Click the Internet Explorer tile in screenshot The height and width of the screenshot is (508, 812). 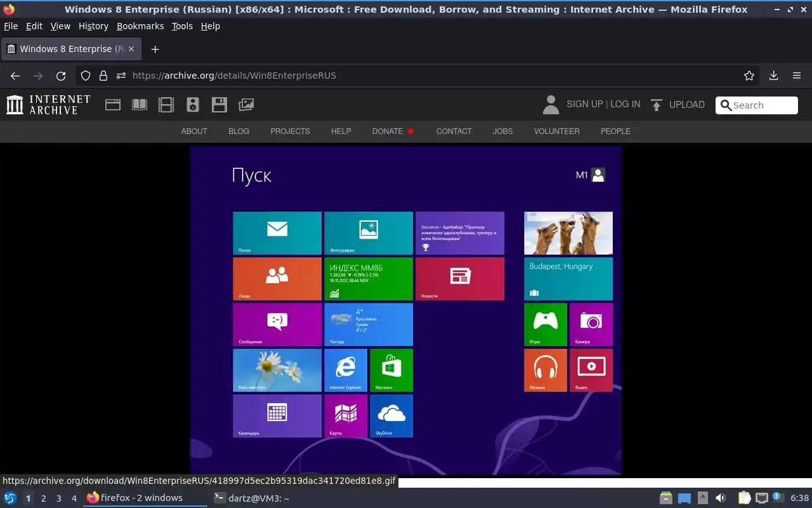(x=346, y=370)
